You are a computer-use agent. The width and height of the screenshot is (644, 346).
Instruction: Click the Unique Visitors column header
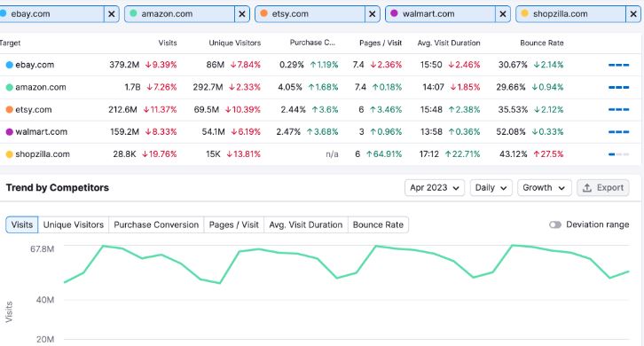(x=235, y=43)
